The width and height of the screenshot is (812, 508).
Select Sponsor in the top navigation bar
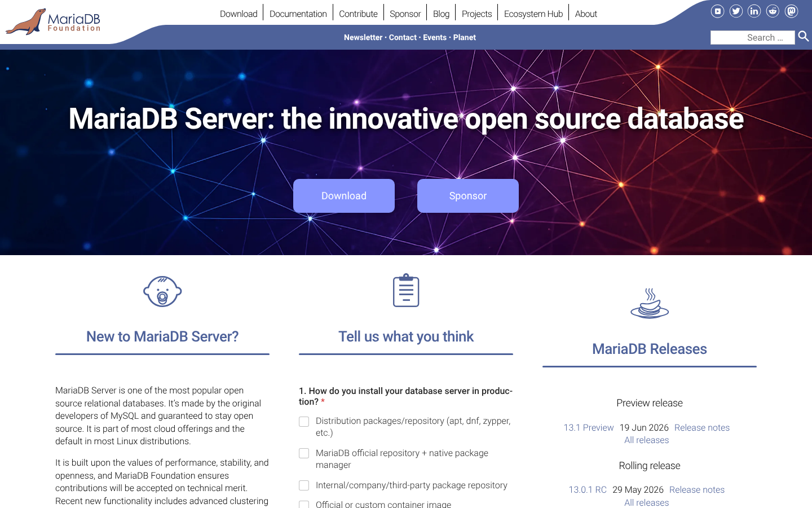click(x=405, y=14)
